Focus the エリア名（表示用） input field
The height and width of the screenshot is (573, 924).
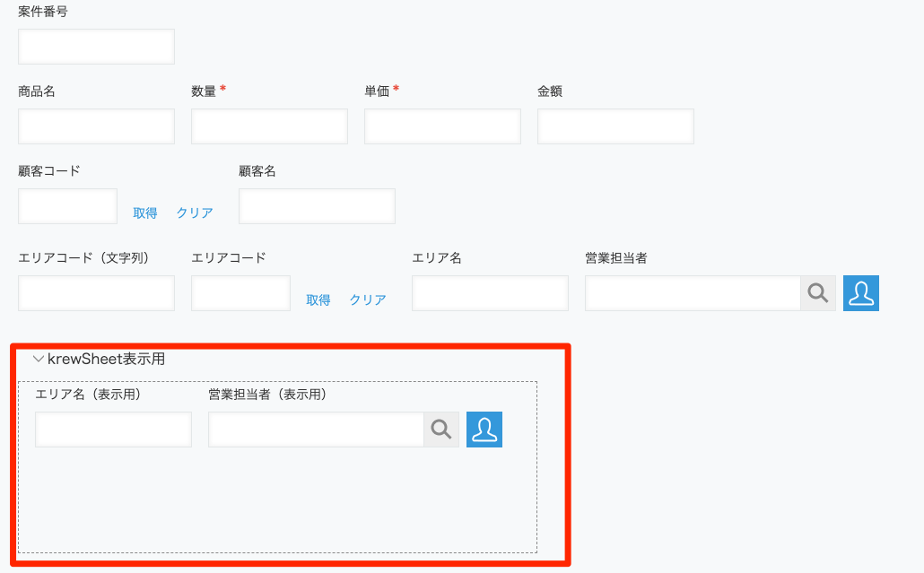113,430
